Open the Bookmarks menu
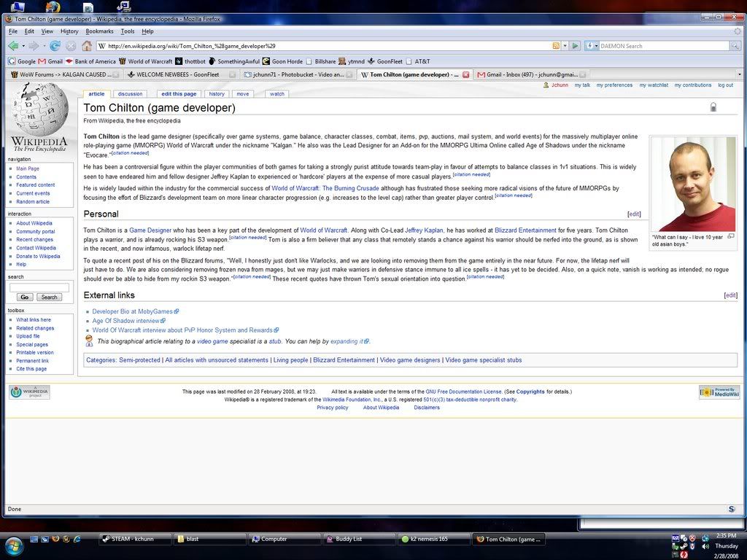This screenshot has height=560, width=747. pyautogui.click(x=99, y=31)
